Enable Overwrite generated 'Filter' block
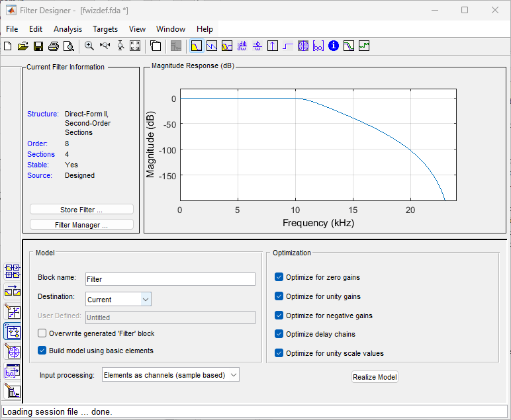 coord(42,333)
